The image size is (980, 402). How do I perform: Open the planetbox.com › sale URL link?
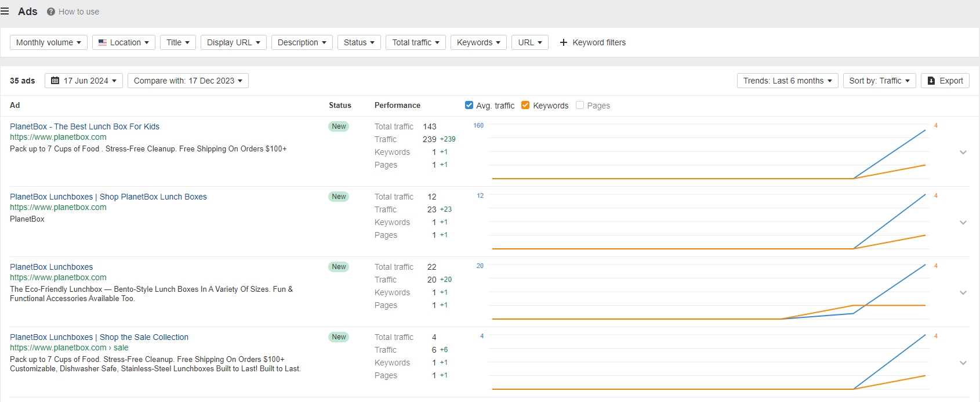click(69, 347)
